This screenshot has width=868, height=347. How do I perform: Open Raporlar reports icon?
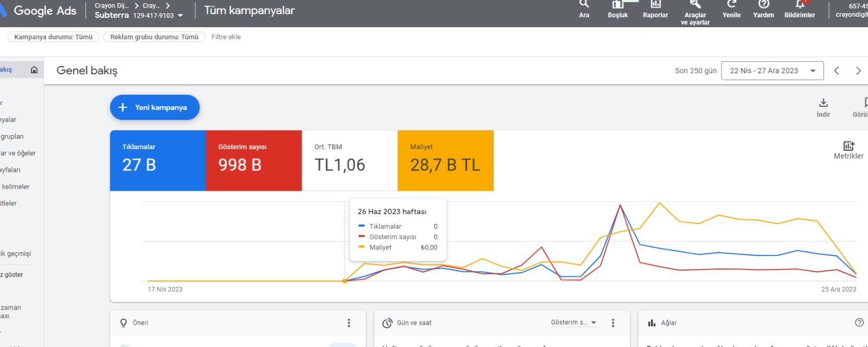click(655, 4)
